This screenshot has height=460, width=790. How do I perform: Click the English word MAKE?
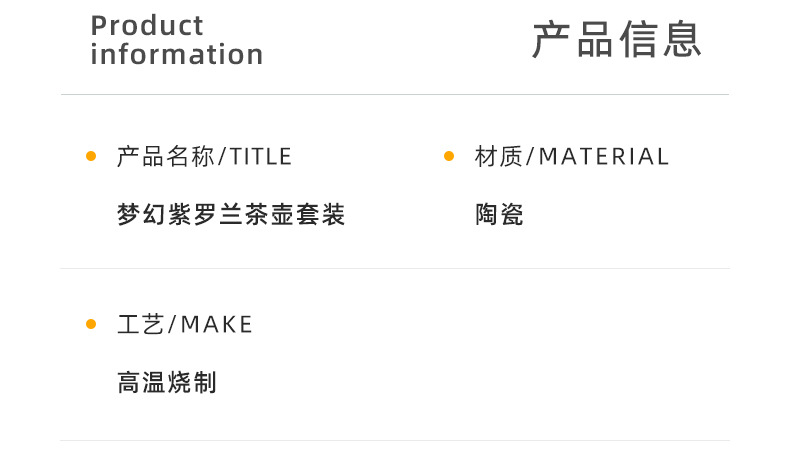click(x=217, y=324)
